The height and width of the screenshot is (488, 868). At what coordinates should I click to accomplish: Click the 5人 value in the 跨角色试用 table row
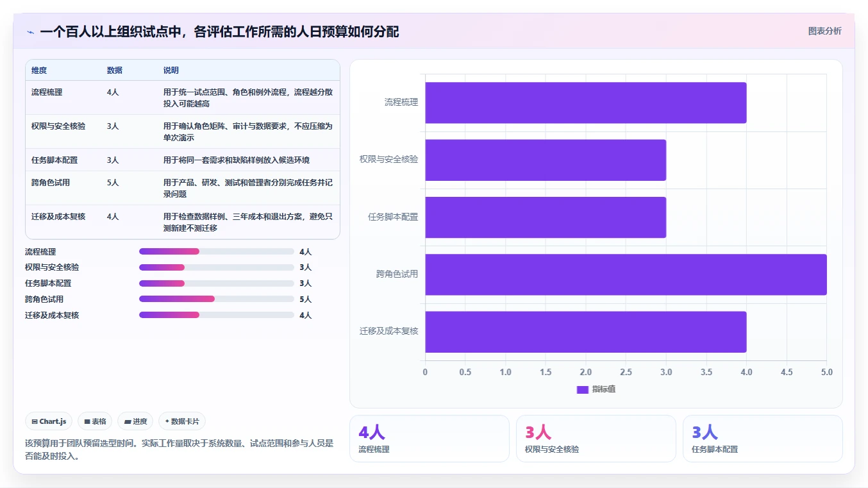pyautogui.click(x=113, y=183)
